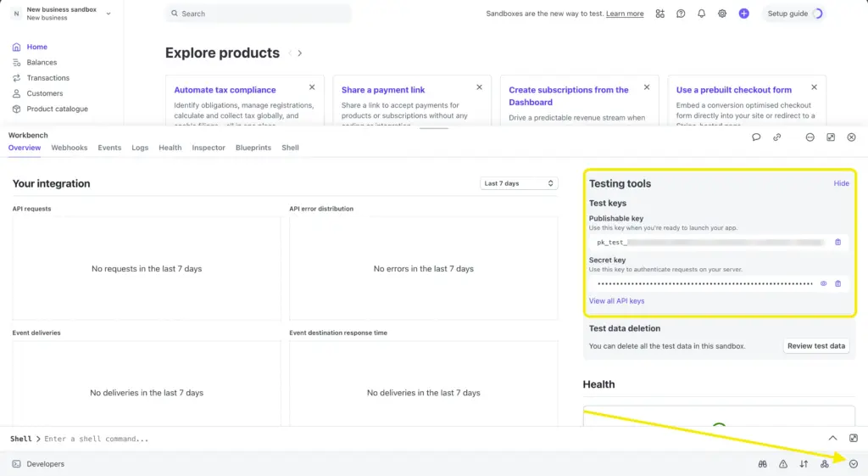Dismiss the Share a payment link card
Screen dimensions: 868x476
tap(480, 87)
